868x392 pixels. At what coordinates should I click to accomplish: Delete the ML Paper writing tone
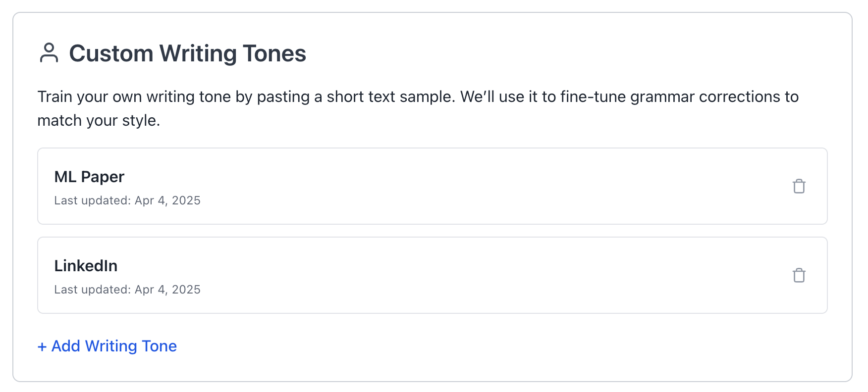coord(799,187)
